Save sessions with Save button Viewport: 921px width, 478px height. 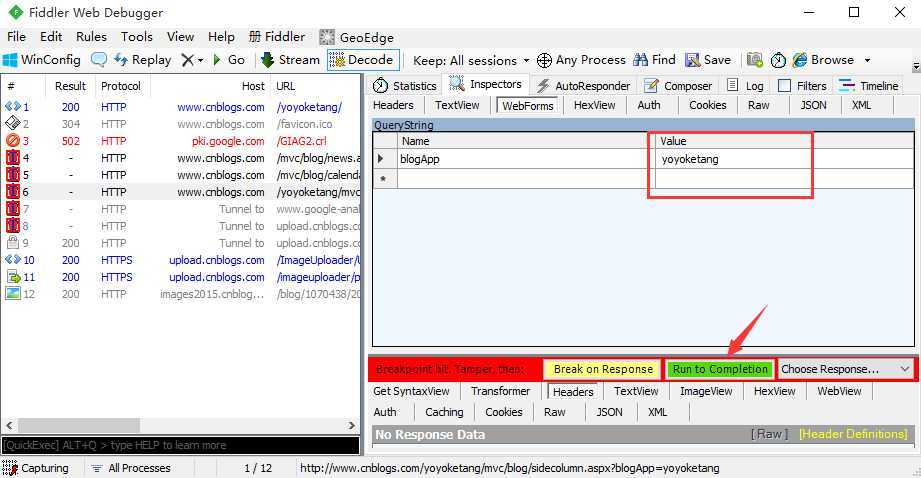coord(708,59)
